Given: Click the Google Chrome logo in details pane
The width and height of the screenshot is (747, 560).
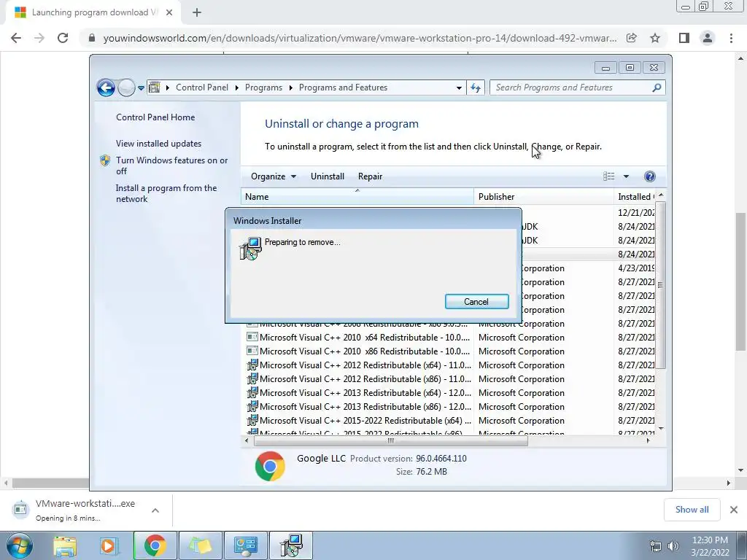Looking at the screenshot, I should click(270, 466).
